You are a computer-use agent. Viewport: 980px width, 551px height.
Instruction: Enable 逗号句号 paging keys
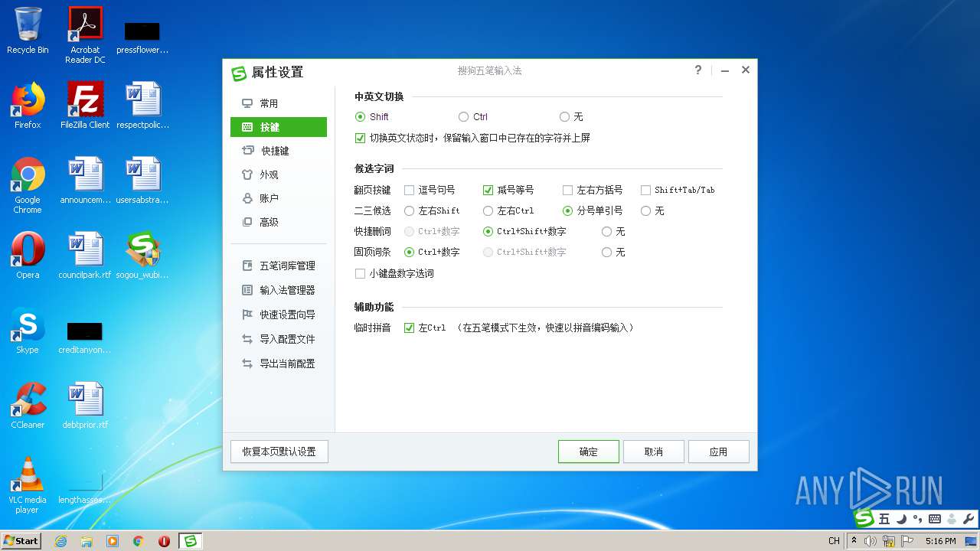410,190
